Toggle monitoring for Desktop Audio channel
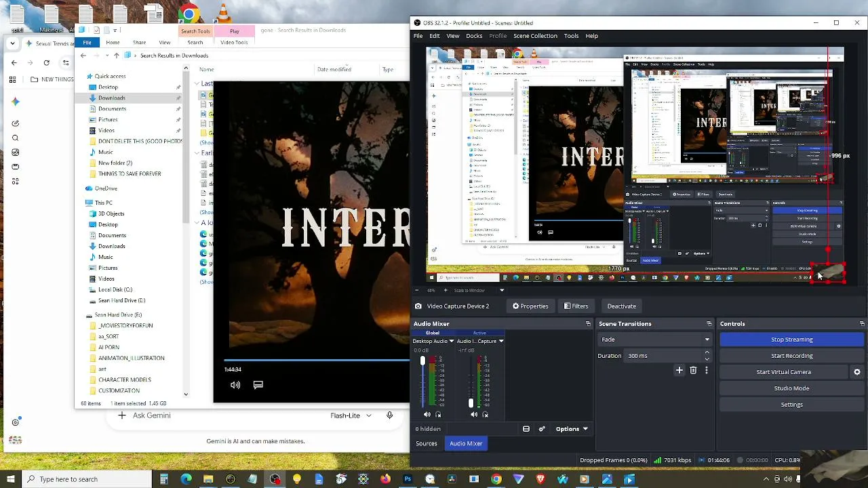 point(438,414)
